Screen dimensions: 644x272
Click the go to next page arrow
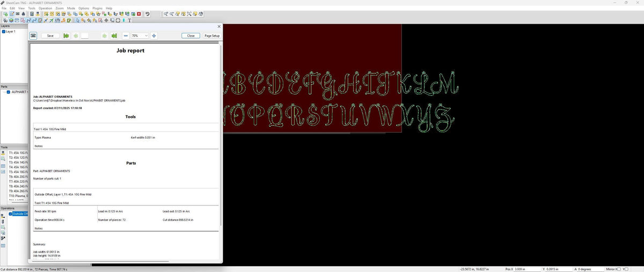(105, 35)
